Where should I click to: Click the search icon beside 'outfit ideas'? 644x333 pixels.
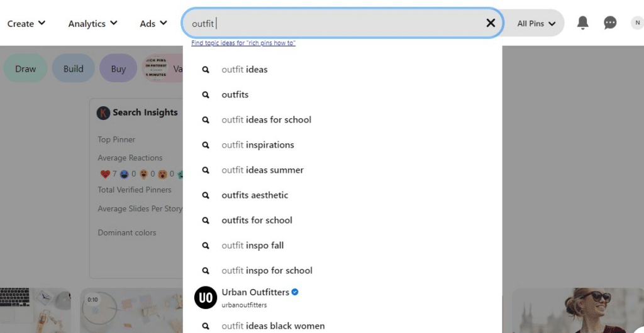pyautogui.click(x=206, y=70)
